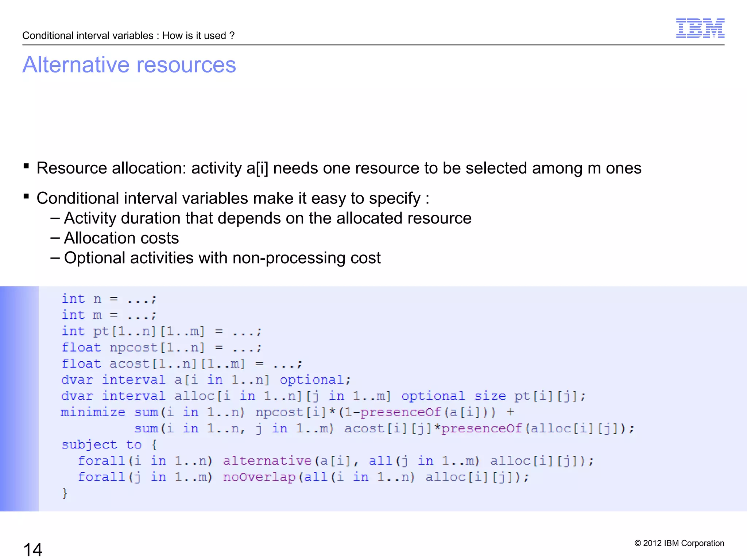Click the slide number 14
Viewport: 747px width, 560px height.
pyautogui.click(x=33, y=549)
